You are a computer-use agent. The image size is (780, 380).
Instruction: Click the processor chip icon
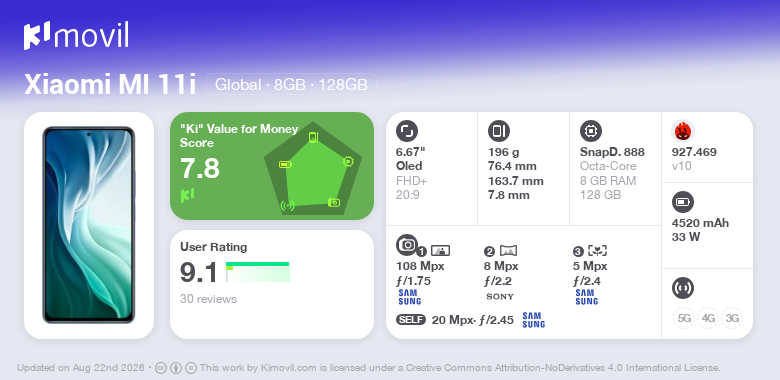click(591, 131)
